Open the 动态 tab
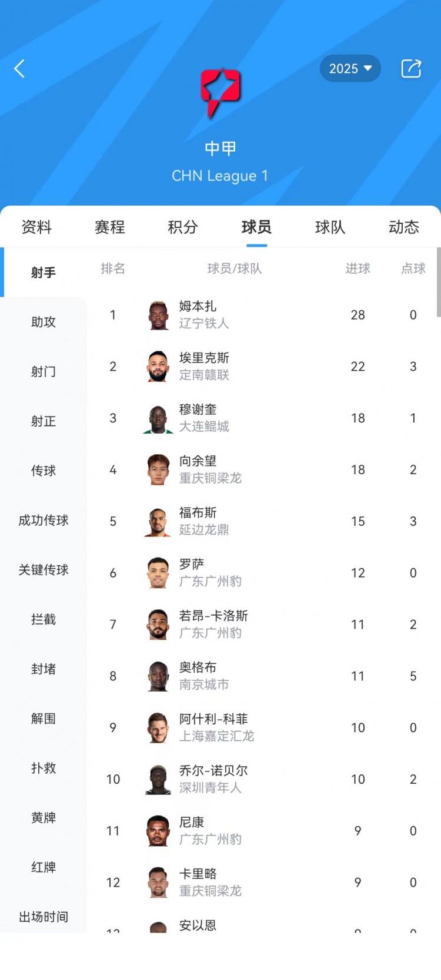Screen dimensions: 441x980 point(403,227)
